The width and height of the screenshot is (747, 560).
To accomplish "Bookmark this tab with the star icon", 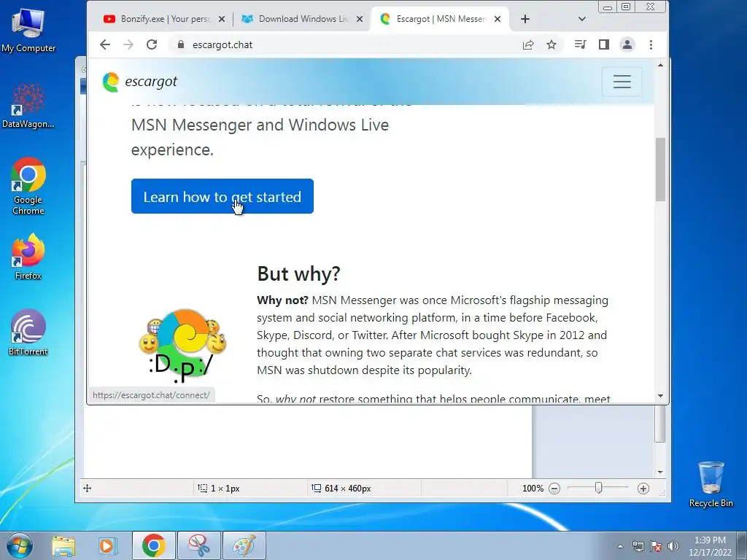I will pyautogui.click(x=551, y=44).
